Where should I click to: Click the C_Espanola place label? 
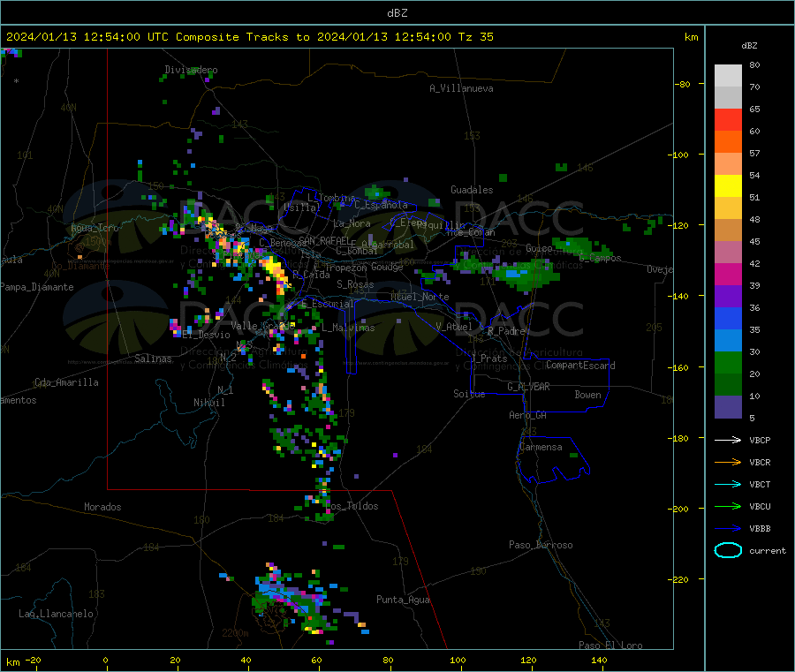click(x=381, y=205)
